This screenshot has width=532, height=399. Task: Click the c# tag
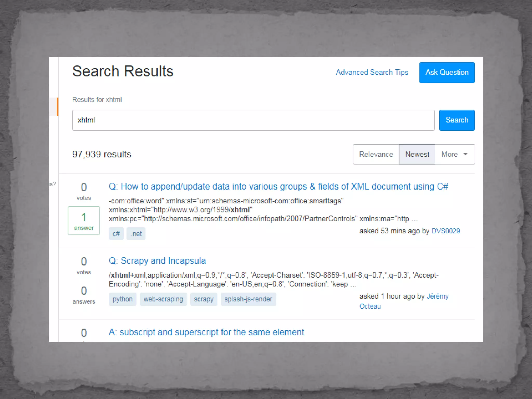[x=116, y=234]
